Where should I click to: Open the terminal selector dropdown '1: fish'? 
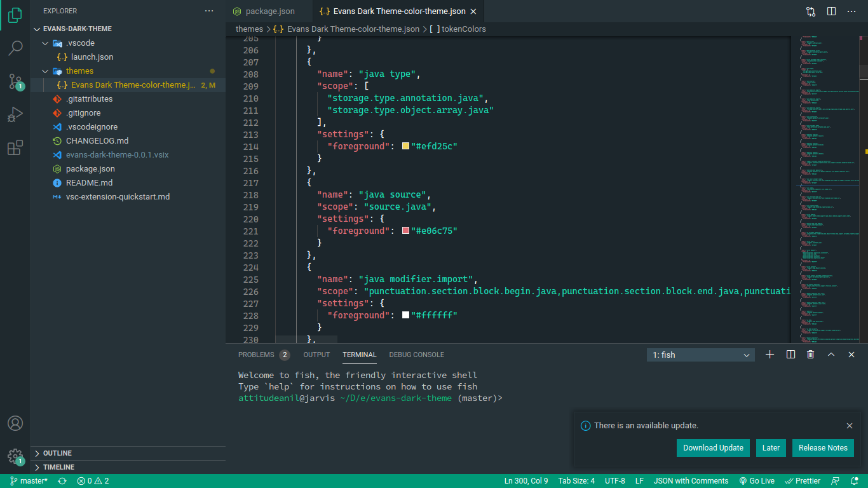click(701, 355)
